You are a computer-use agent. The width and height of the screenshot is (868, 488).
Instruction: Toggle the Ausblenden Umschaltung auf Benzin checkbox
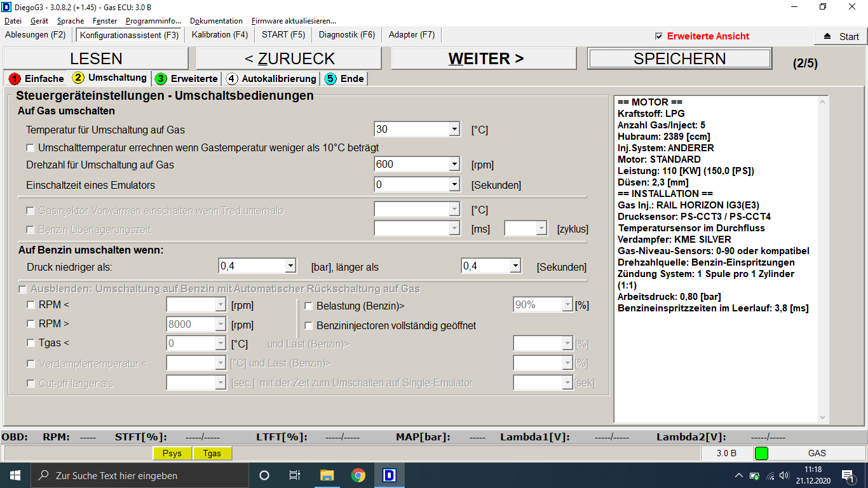[x=23, y=289]
